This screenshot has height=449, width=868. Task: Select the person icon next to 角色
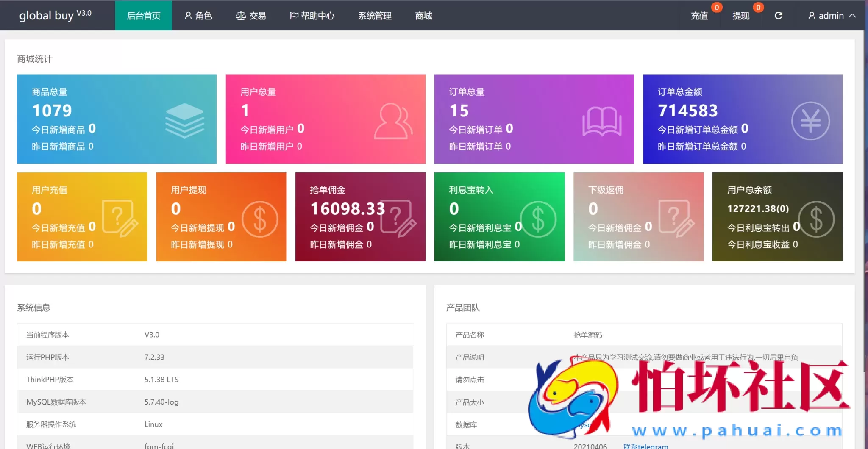click(x=188, y=16)
